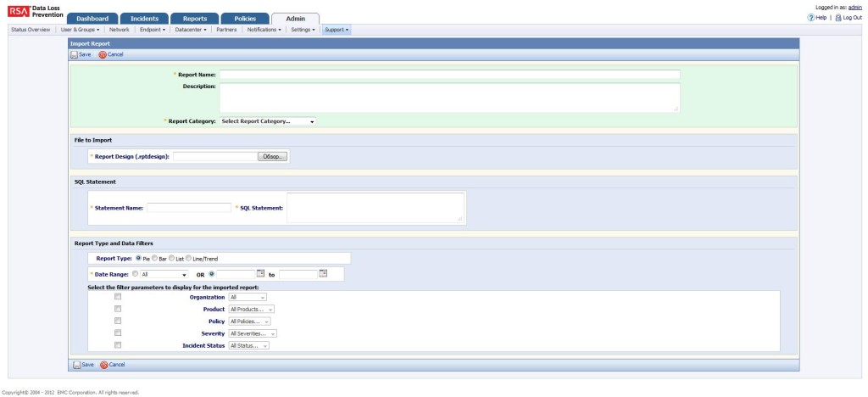Open the start date calendar picker
Image resolution: width=868 pixels, height=397 pixels.
coord(261,273)
